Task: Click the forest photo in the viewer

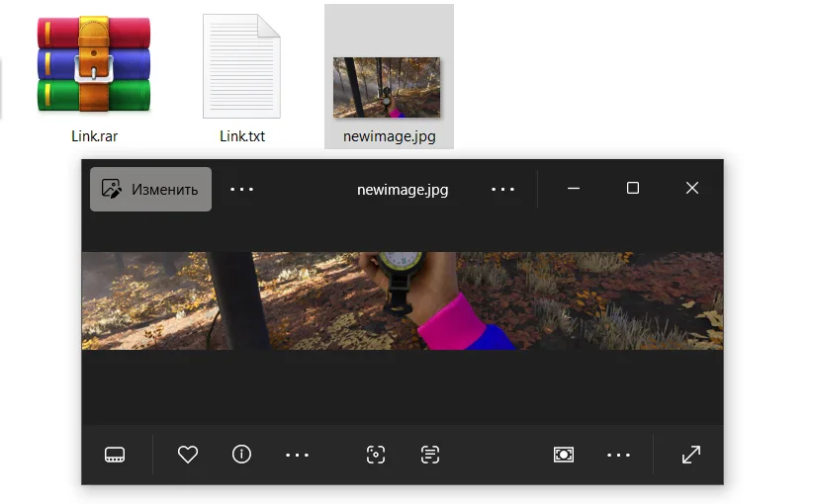Action: click(402, 300)
